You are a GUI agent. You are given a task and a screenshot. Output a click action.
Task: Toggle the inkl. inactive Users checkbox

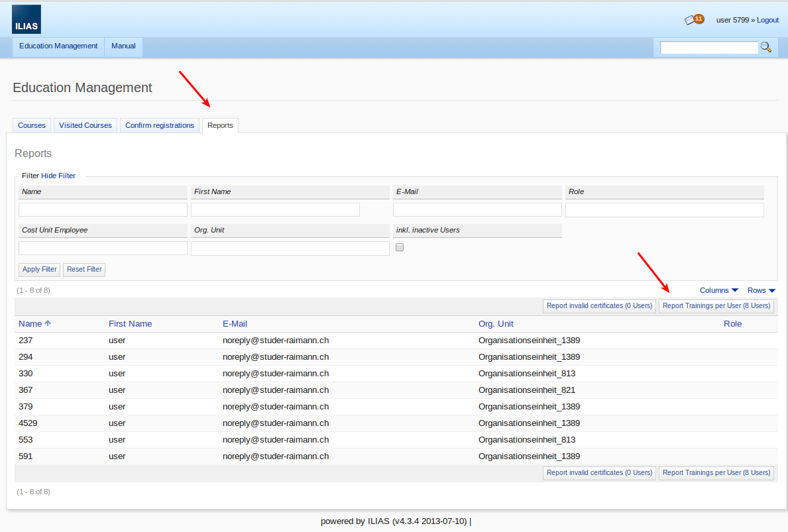click(x=400, y=248)
